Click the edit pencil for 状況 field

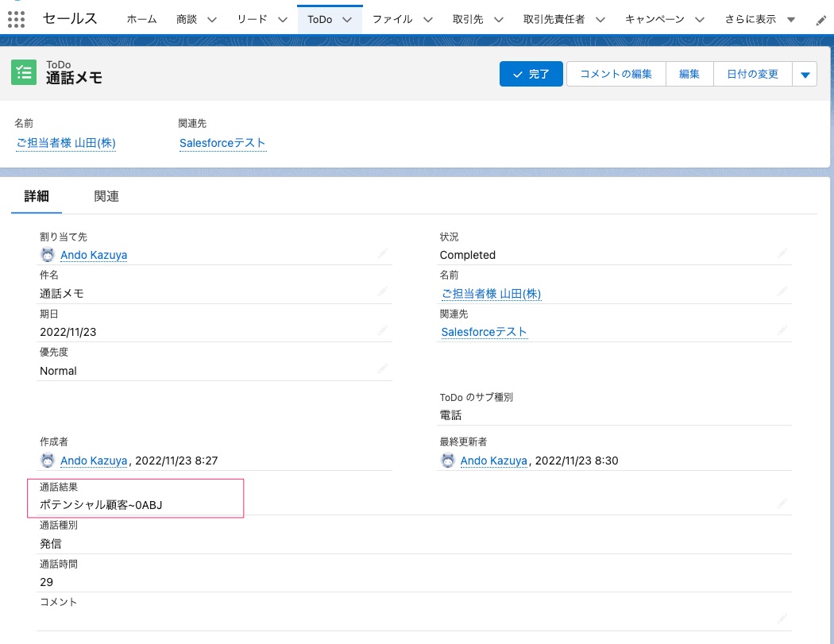pos(782,253)
